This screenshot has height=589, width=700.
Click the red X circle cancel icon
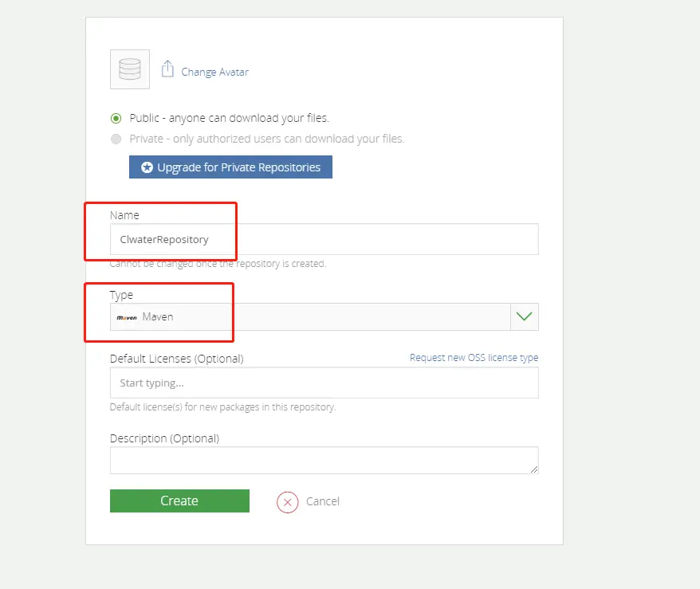point(287,501)
